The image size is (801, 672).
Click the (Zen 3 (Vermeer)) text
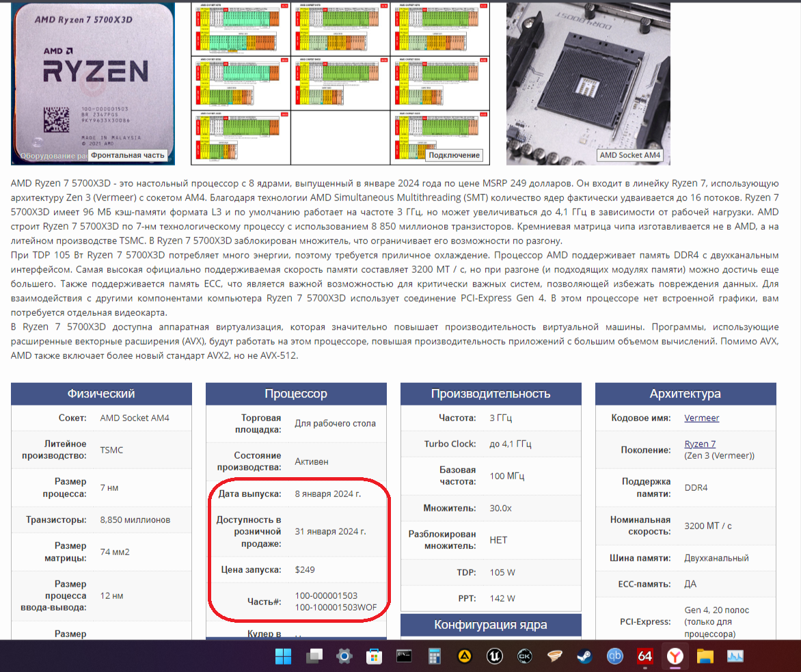click(x=719, y=455)
